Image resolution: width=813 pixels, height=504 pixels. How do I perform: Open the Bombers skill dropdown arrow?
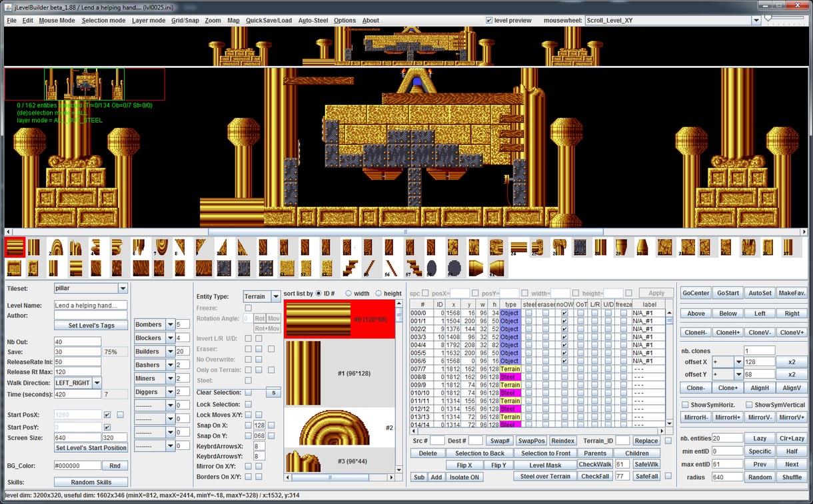tap(171, 324)
